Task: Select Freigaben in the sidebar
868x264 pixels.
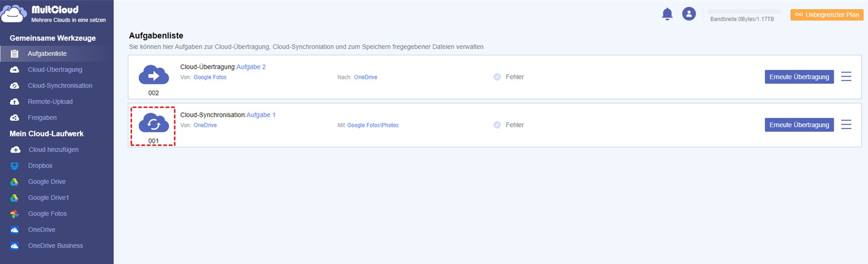Action: point(42,118)
